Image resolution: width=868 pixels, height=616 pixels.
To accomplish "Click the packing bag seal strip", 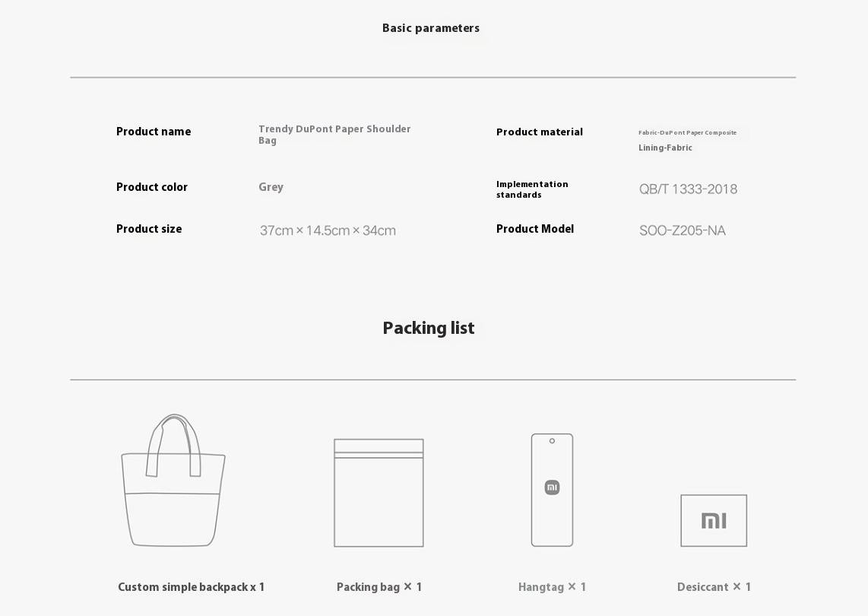I will [x=379, y=455].
